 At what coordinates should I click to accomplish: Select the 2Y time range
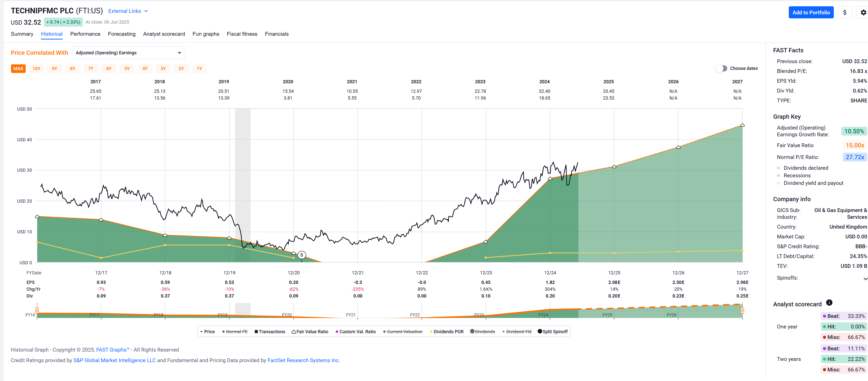(x=181, y=69)
